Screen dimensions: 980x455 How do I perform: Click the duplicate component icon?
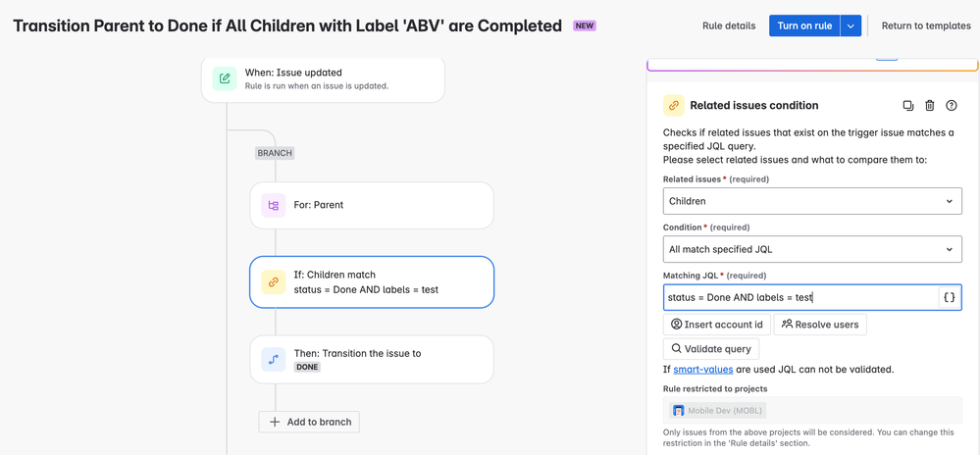click(x=907, y=106)
